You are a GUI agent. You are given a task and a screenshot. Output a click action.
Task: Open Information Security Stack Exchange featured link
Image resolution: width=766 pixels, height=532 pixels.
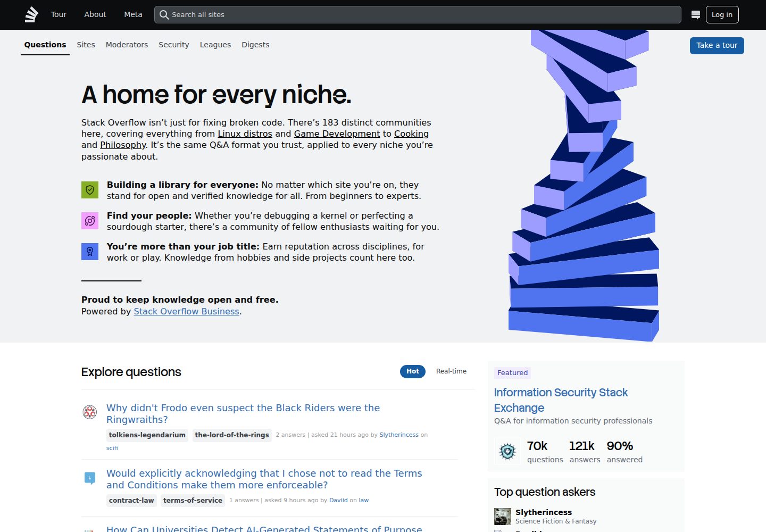pos(561,400)
